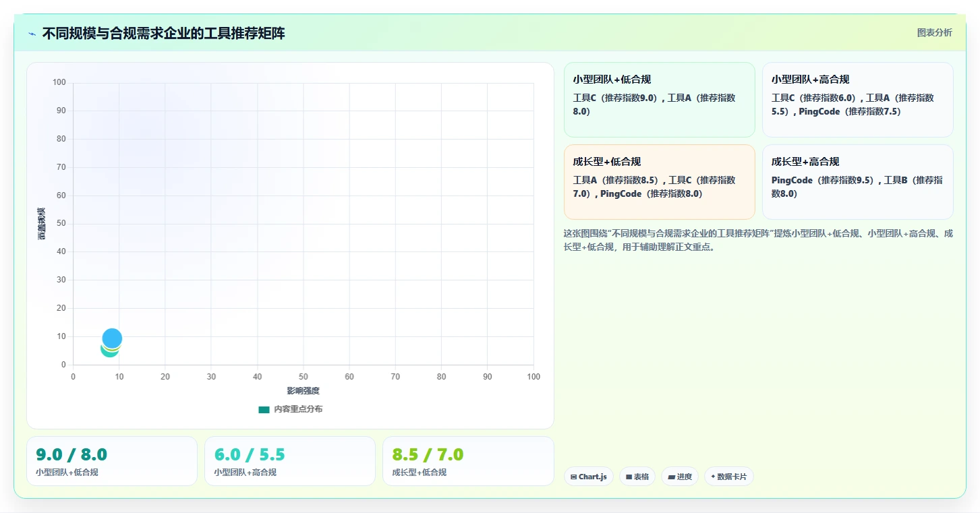Open the 成长型+低合规 recommendation card
The height and width of the screenshot is (513, 980).
point(659,182)
